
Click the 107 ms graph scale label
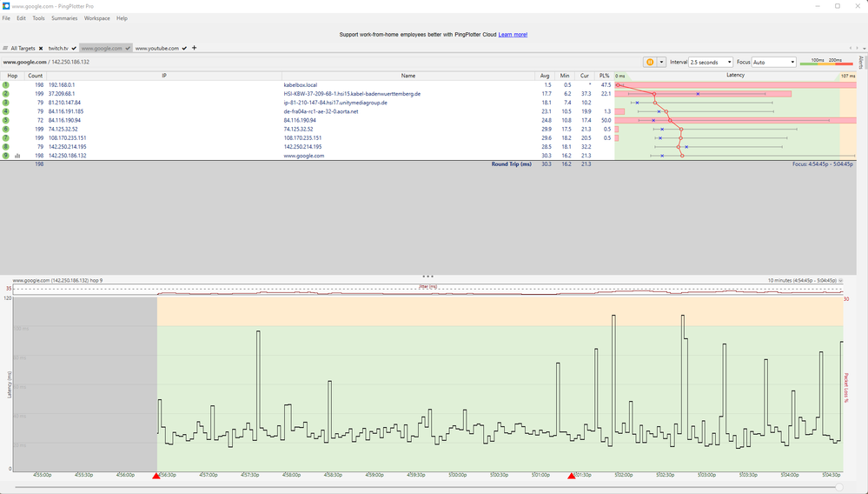[847, 76]
